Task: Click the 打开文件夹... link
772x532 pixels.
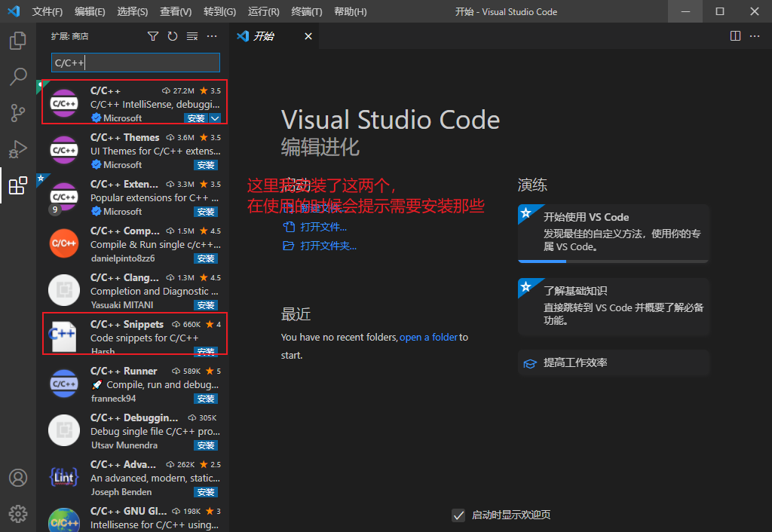Action: point(329,246)
